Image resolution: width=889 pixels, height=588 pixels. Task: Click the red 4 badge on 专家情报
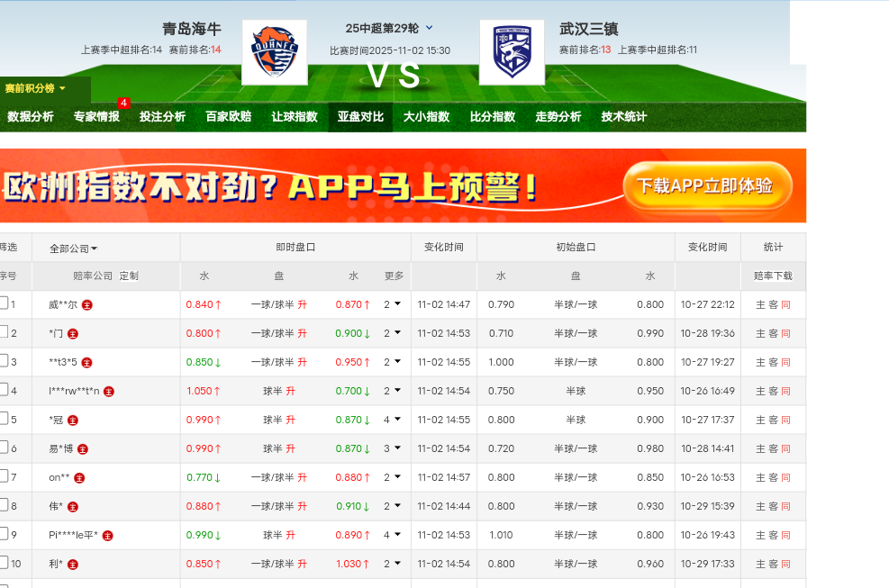[123, 104]
